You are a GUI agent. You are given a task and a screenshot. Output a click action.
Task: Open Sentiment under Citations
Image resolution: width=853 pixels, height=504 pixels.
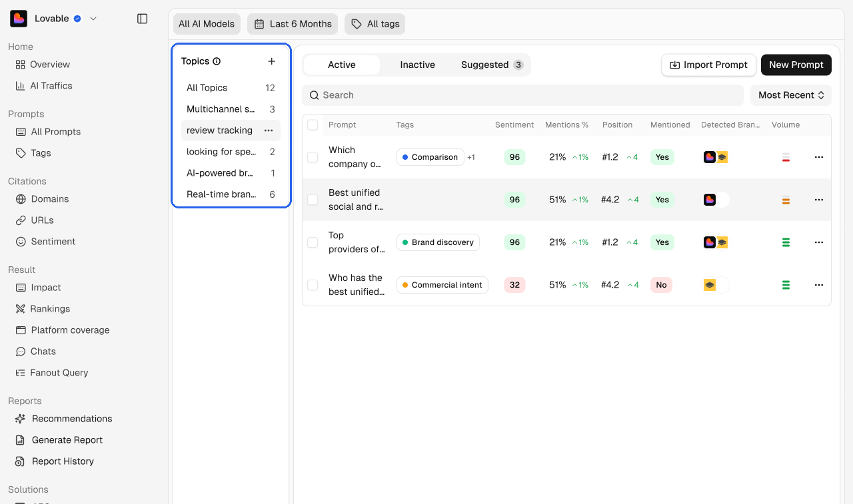tap(45, 242)
